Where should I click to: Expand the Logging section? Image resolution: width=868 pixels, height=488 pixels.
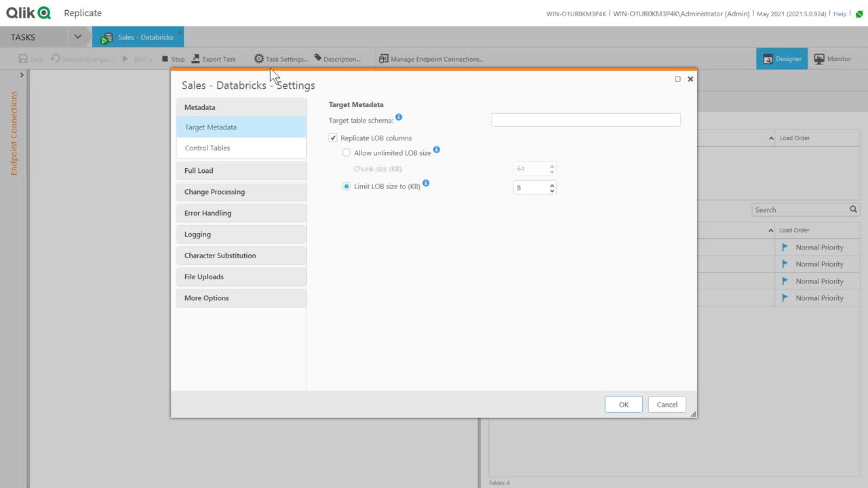point(241,235)
